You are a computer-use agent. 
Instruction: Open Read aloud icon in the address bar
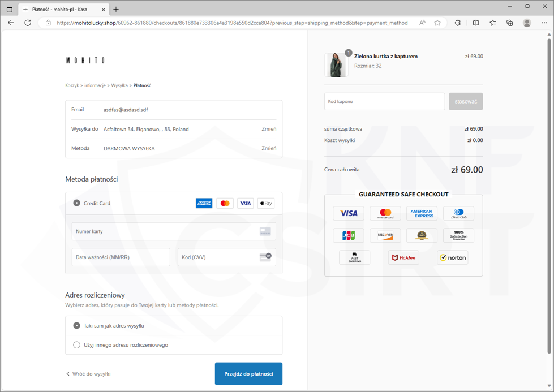click(x=422, y=23)
